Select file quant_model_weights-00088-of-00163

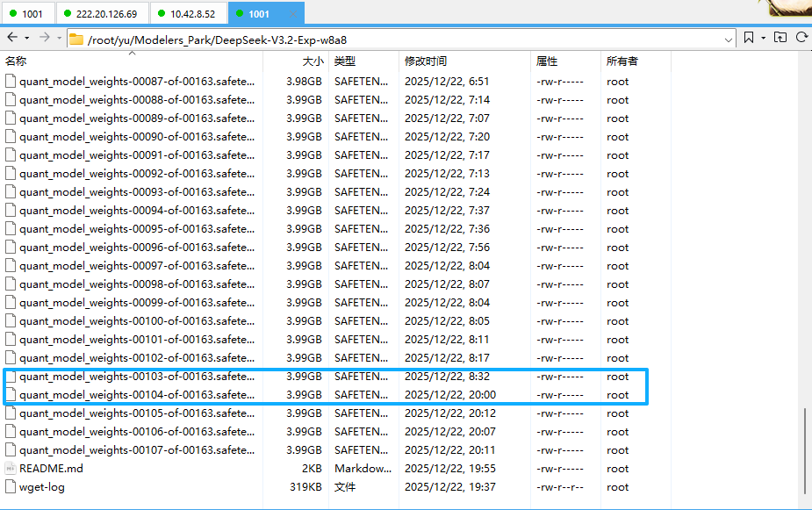[x=137, y=100]
